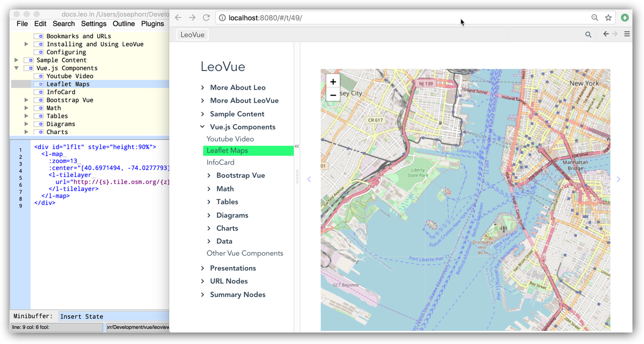This screenshot has height=344, width=644.
Task: Collapse the sidebar with the double chevron
Action: (x=297, y=147)
